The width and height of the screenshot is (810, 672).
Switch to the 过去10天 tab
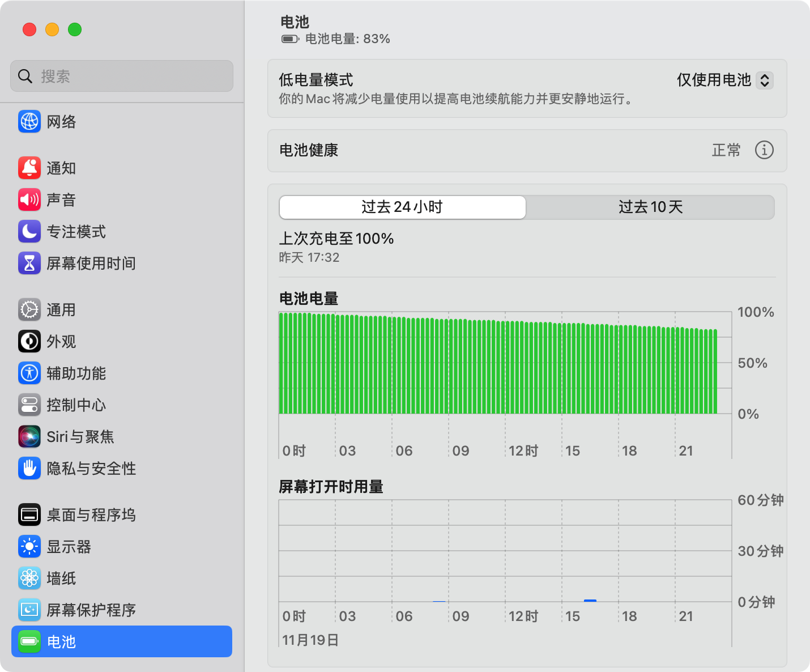pos(650,207)
